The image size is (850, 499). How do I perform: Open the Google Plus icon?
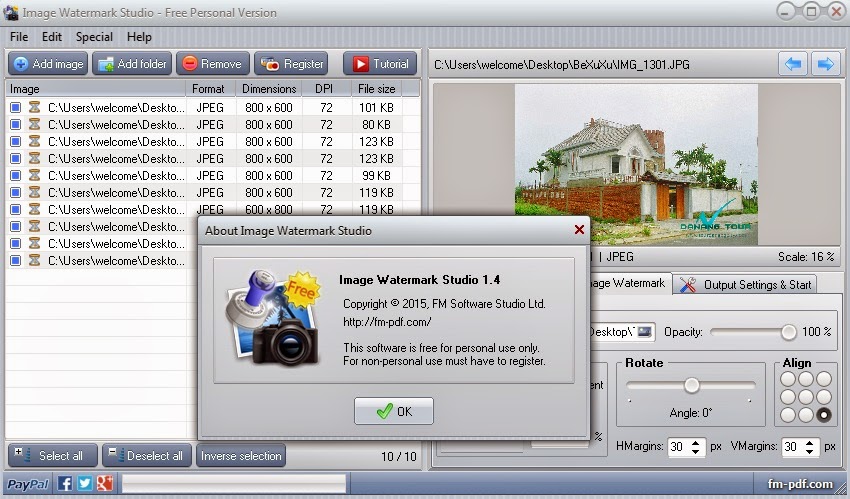tap(105, 483)
